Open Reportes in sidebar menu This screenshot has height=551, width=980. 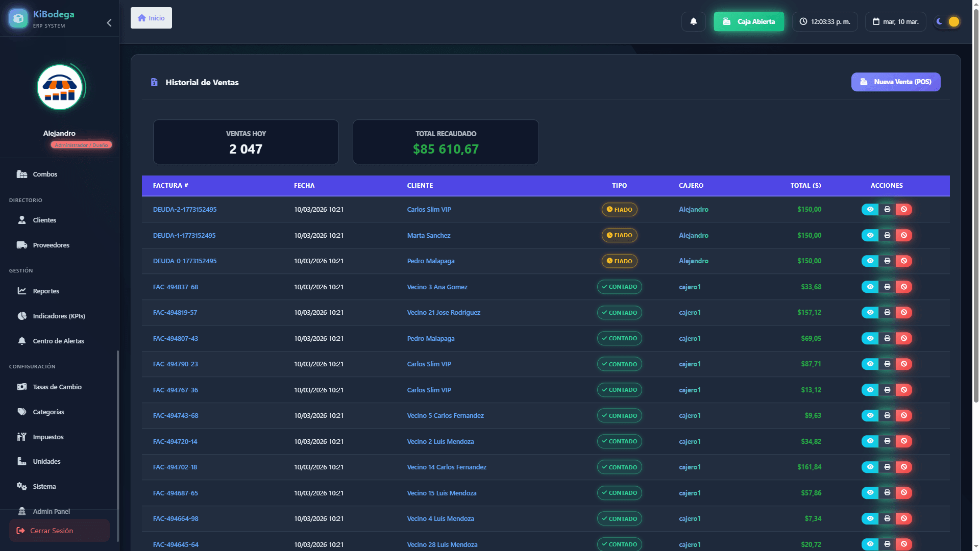[46, 291]
